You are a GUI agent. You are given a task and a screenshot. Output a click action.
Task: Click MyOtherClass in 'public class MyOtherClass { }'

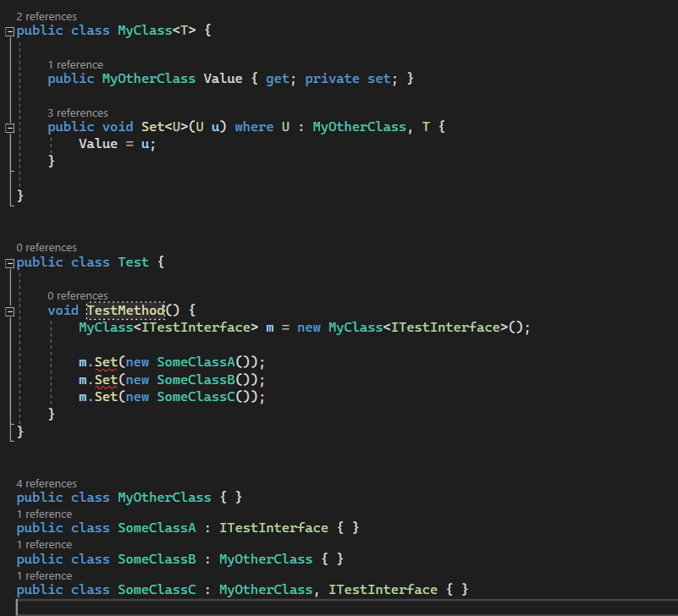(x=164, y=498)
